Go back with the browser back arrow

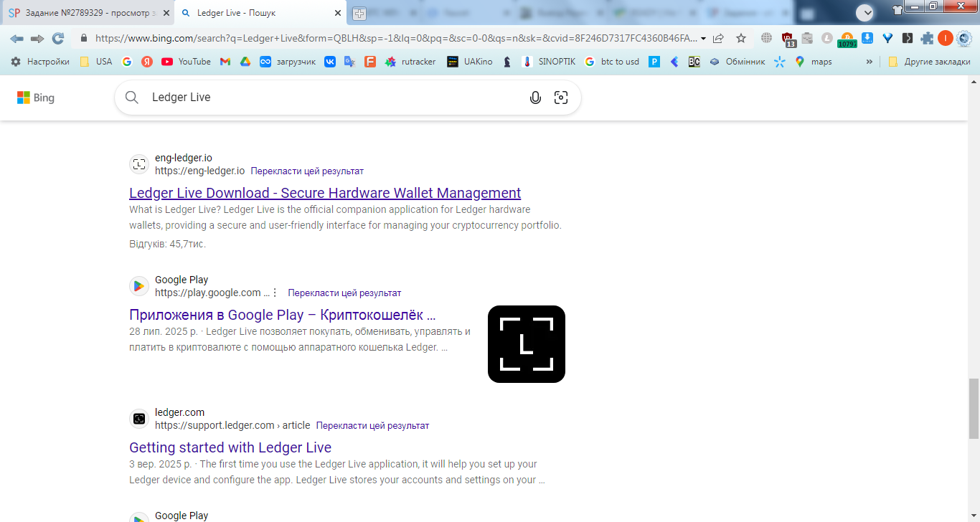(x=17, y=39)
